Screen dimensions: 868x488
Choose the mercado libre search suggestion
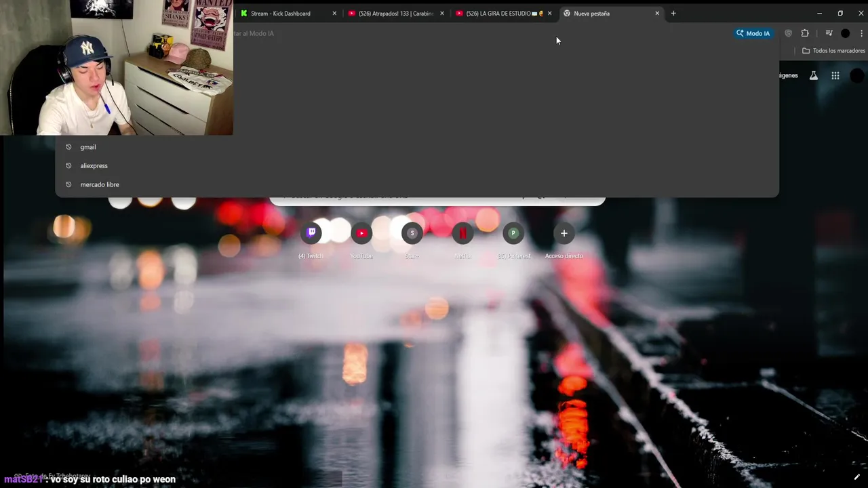(416, 184)
